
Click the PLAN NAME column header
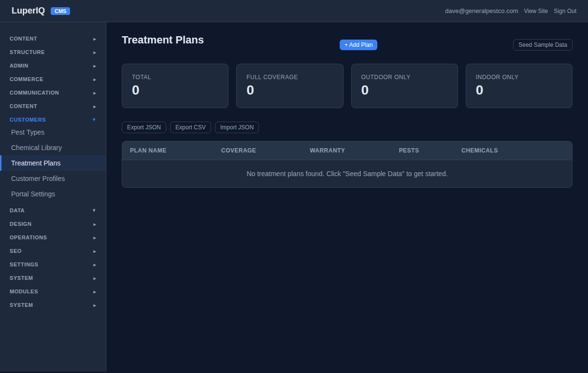pos(148,151)
